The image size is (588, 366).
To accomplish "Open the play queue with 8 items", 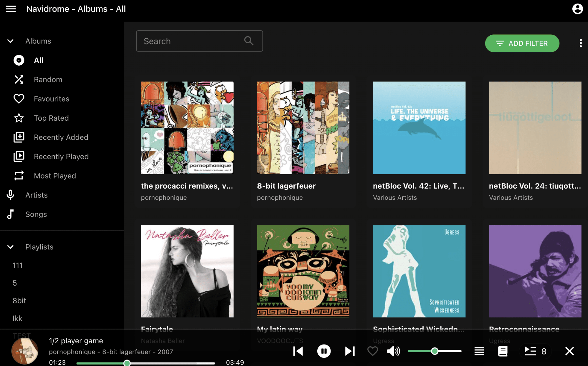I will [x=535, y=351].
